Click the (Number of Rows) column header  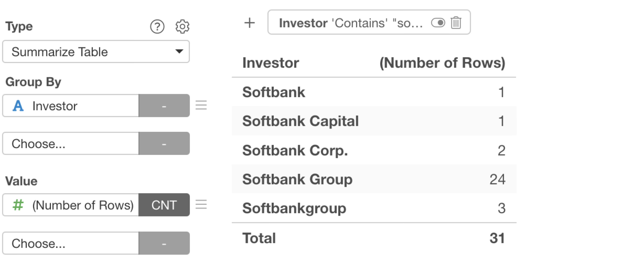pos(442,63)
